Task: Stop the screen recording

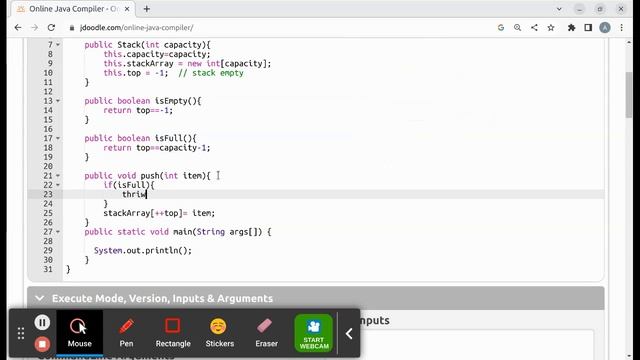Action: [42, 344]
